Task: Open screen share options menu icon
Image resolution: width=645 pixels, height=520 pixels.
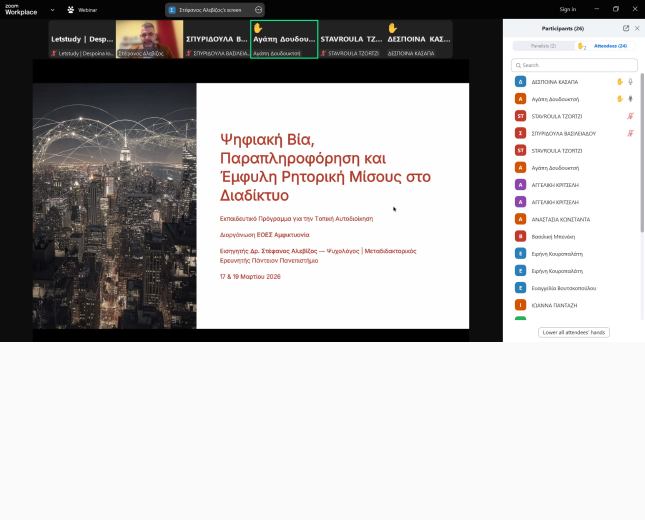Action: [x=259, y=9]
